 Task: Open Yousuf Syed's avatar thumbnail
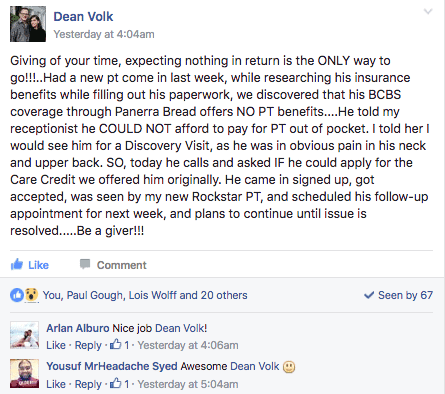click(x=24, y=374)
